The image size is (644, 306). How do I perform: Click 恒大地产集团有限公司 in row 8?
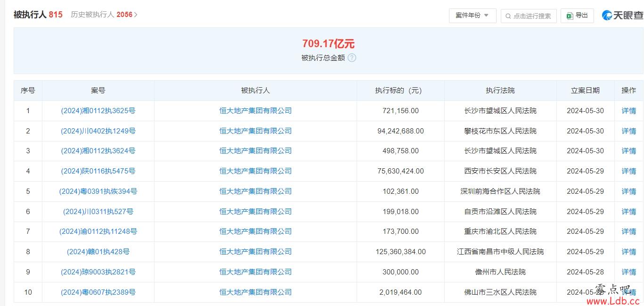(x=256, y=252)
